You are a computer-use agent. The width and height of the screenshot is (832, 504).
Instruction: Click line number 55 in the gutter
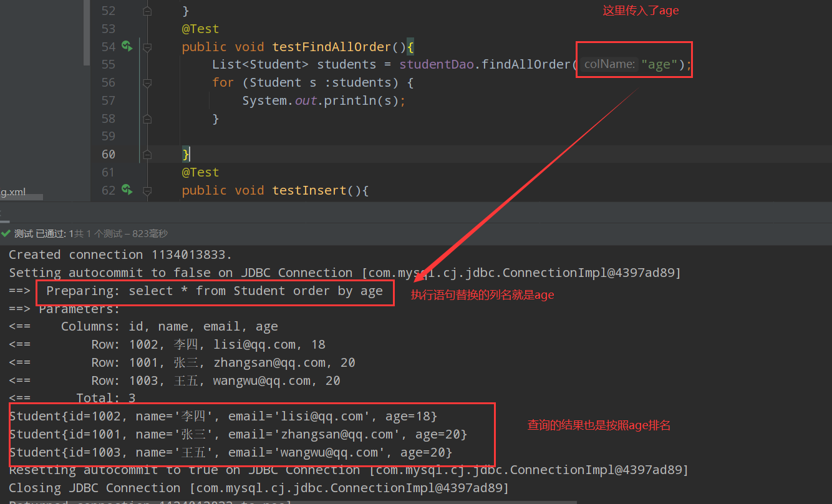tap(108, 64)
